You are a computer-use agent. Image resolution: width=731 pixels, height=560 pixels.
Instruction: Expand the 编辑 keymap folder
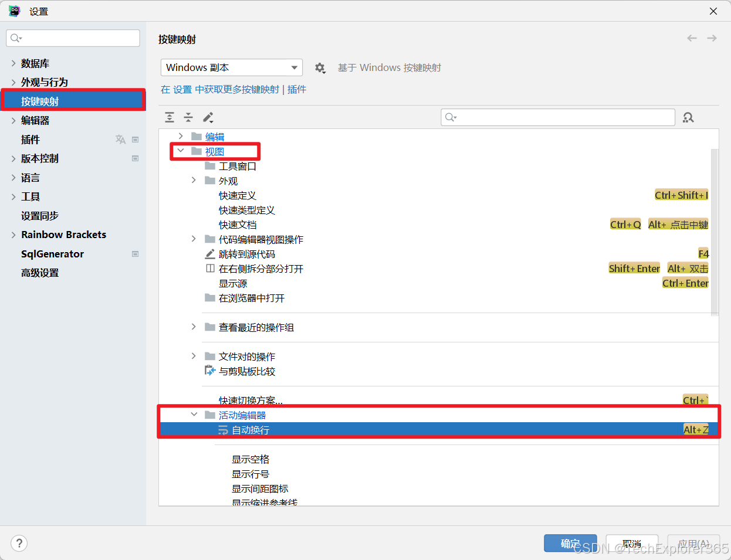click(181, 136)
